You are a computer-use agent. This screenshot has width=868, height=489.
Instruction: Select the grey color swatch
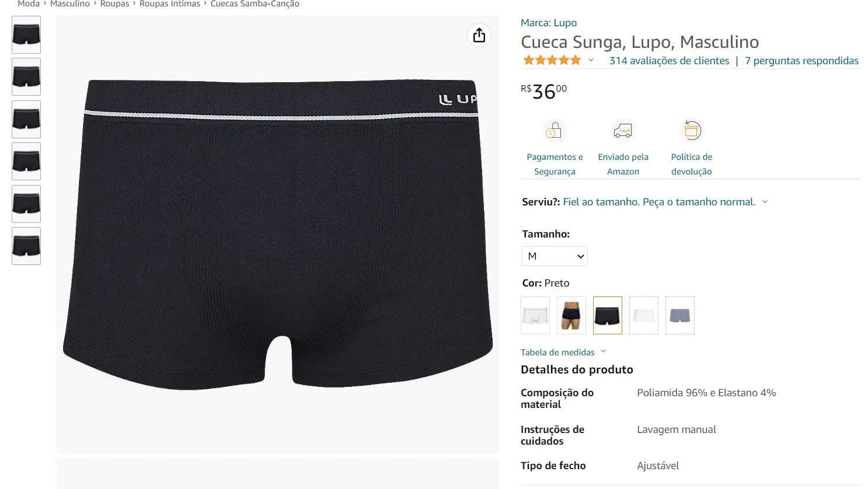680,316
